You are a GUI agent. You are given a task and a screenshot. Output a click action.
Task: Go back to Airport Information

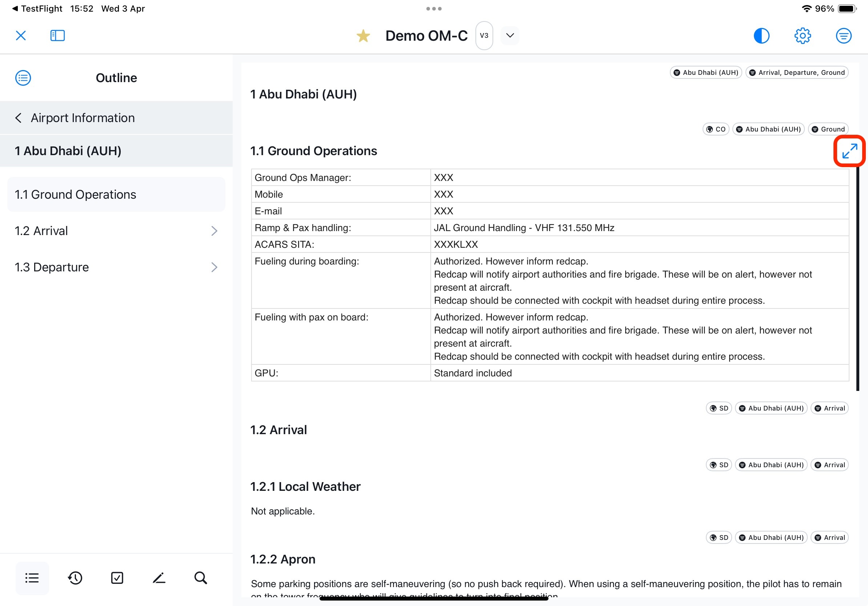pos(76,118)
